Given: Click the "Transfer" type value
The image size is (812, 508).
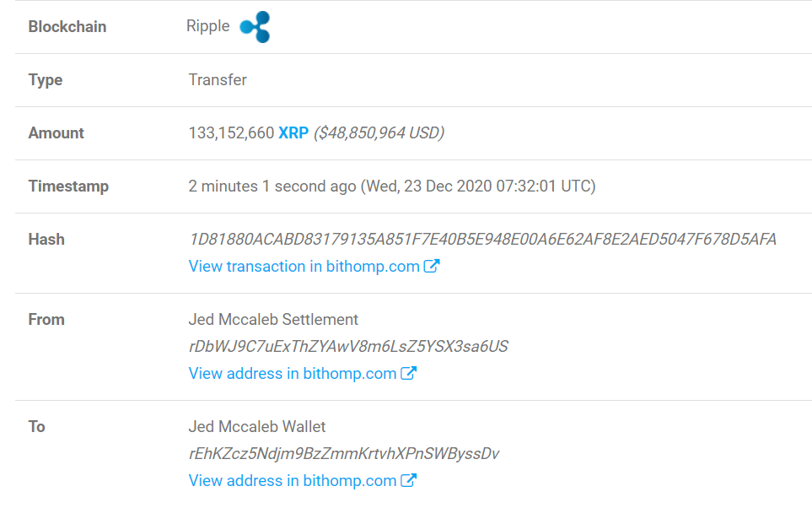Looking at the screenshot, I should click(218, 80).
